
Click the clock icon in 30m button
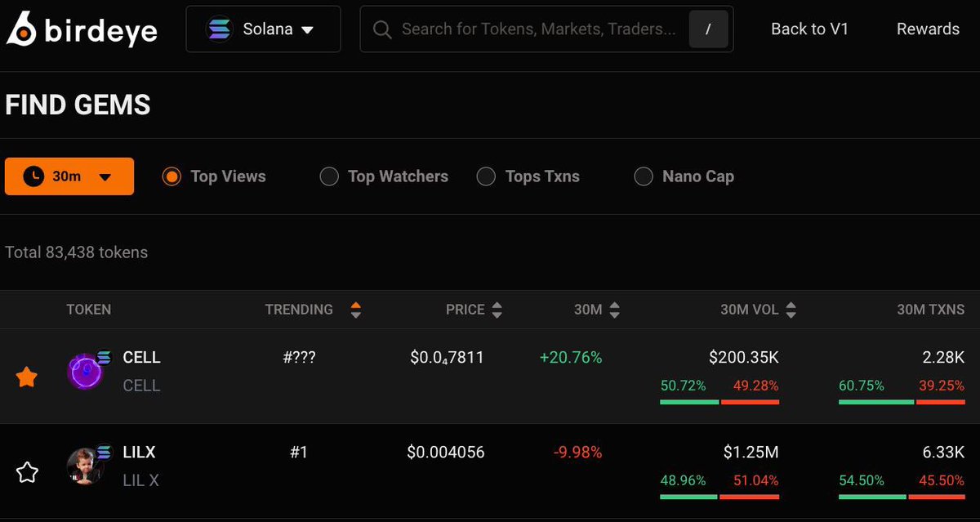tap(33, 176)
